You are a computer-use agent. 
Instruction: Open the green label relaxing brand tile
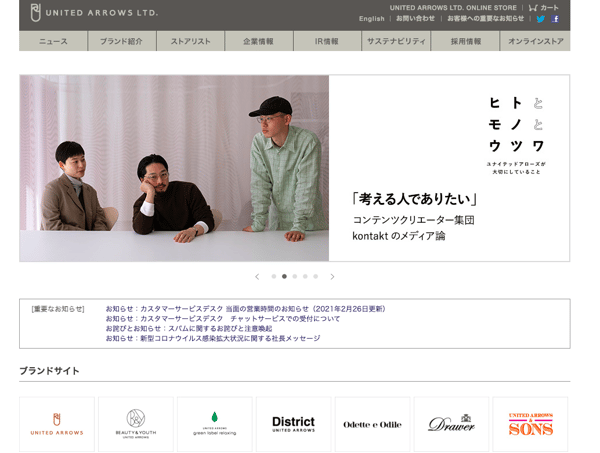[215, 424]
